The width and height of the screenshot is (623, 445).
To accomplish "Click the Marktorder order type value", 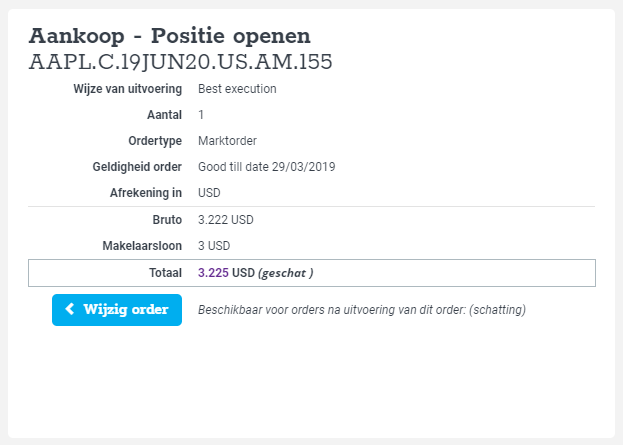I will click(227, 141).
